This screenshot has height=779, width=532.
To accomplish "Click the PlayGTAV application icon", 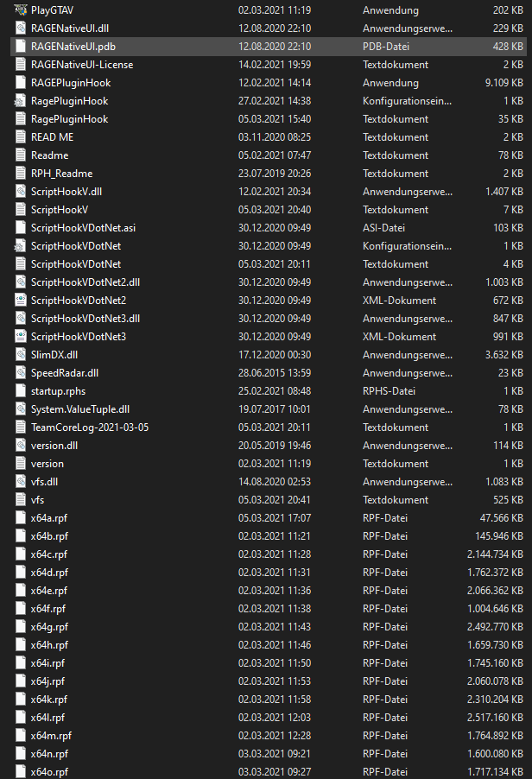I will pyautogui.click(x=21, y=9).
